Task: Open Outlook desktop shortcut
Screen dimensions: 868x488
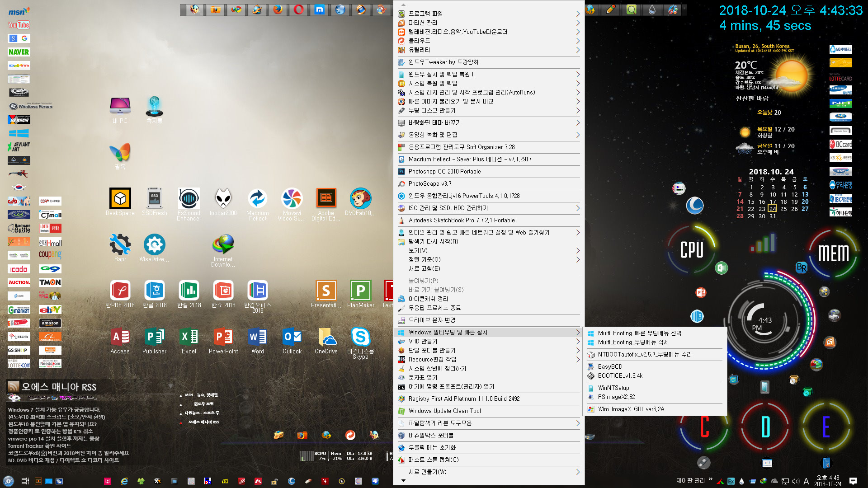Action: point(292,340)
